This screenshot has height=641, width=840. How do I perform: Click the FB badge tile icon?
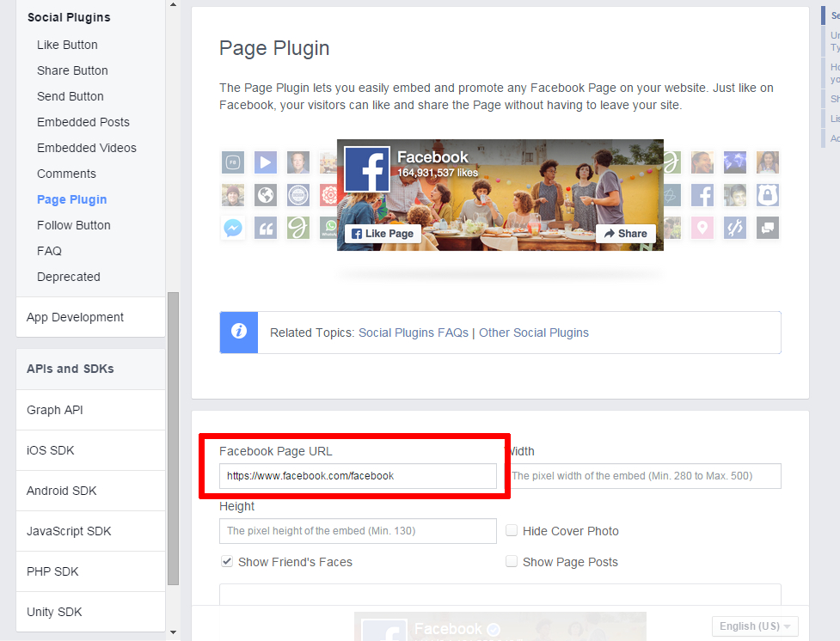[233, 162]
